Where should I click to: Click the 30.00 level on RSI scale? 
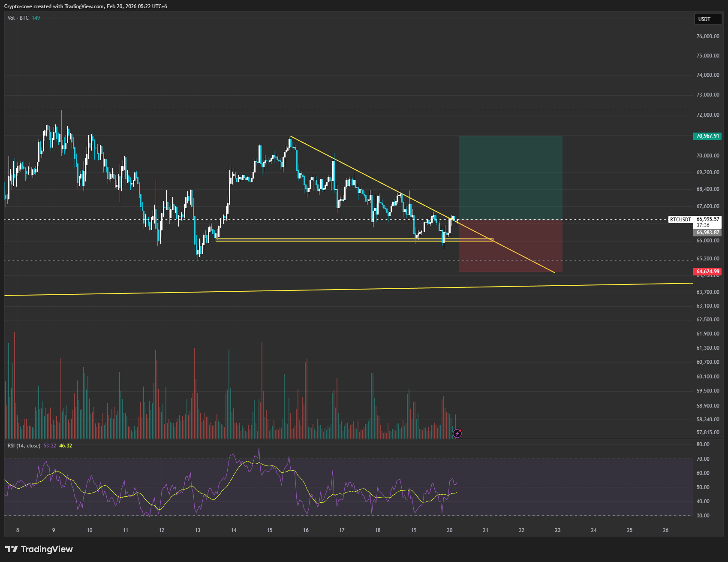pos(703,516)
